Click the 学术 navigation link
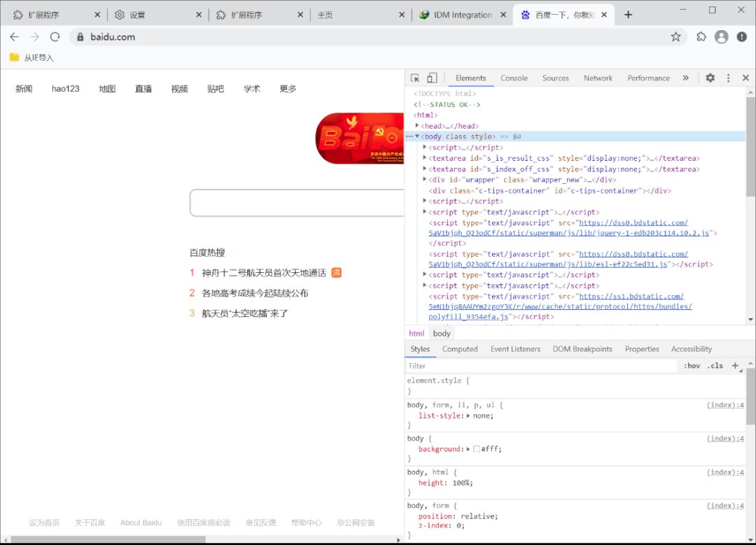This screenshot has height=545, width=756. coord(252,89)
